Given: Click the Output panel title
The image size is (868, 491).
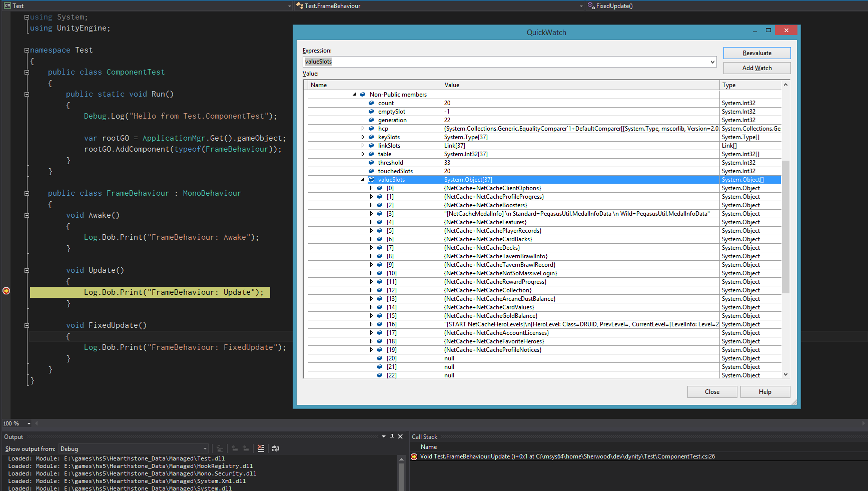Looking at the screenshot, I should pyautogui.click(x=14, y=437).
